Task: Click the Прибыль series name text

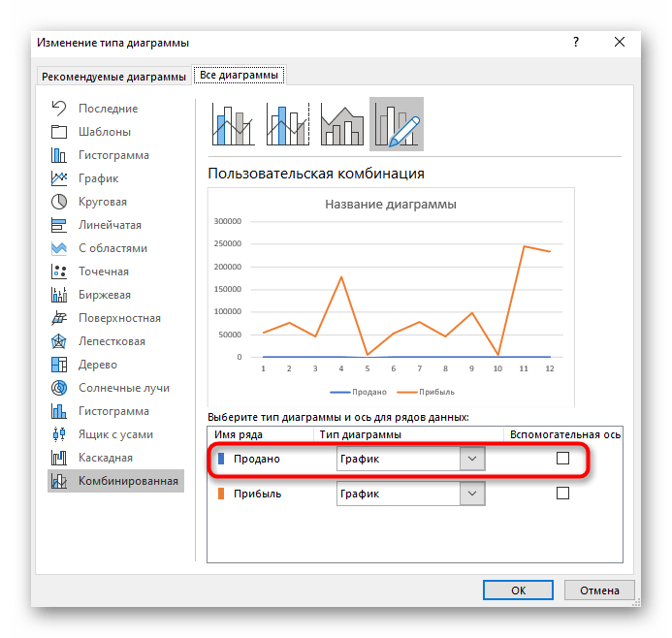Action: coord(258,494)
